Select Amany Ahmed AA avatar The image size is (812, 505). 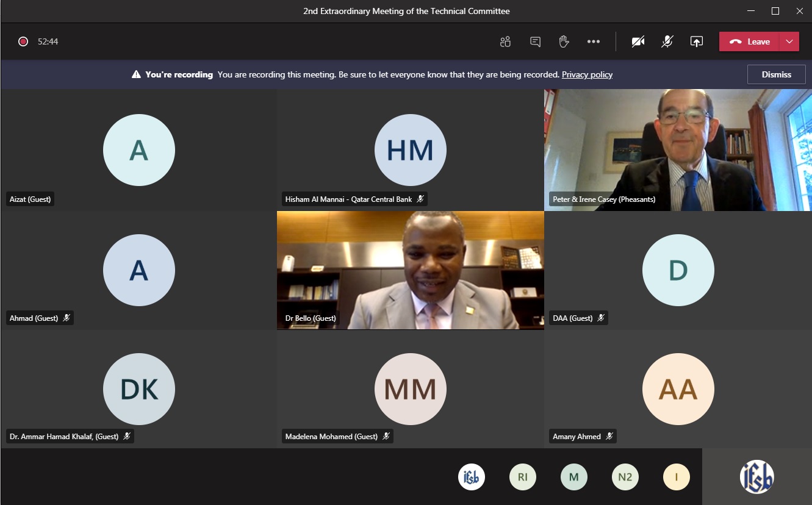[x=678, y=389]
